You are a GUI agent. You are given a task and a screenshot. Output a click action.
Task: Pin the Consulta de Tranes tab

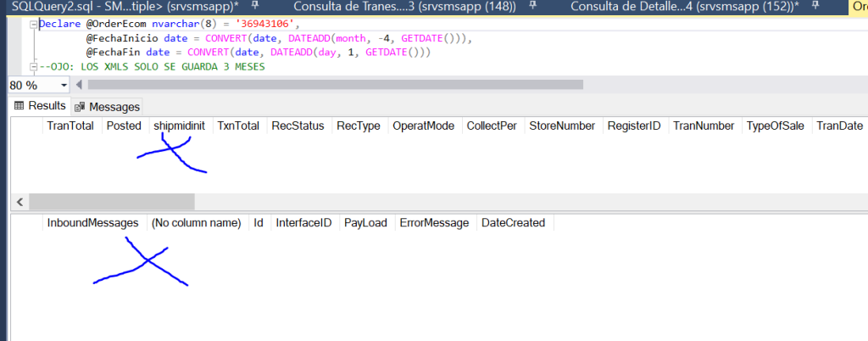click(x=532, y=6)
